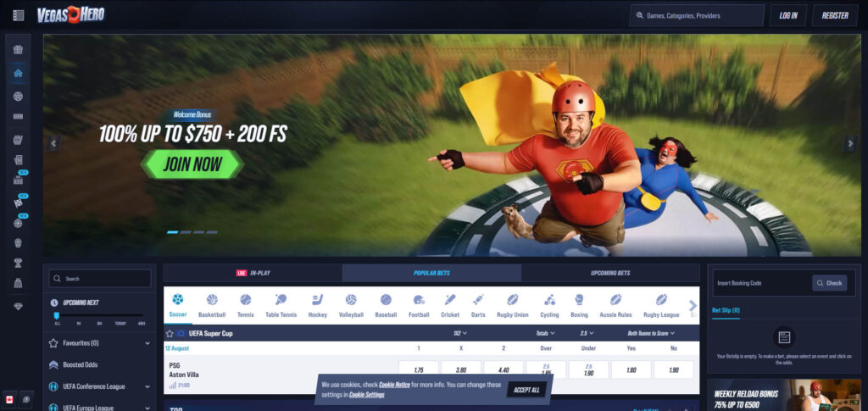The image size is (868, 411).
Task: Pick Aston Villa win odds 4.40
Action: click(x=504, y=370)
